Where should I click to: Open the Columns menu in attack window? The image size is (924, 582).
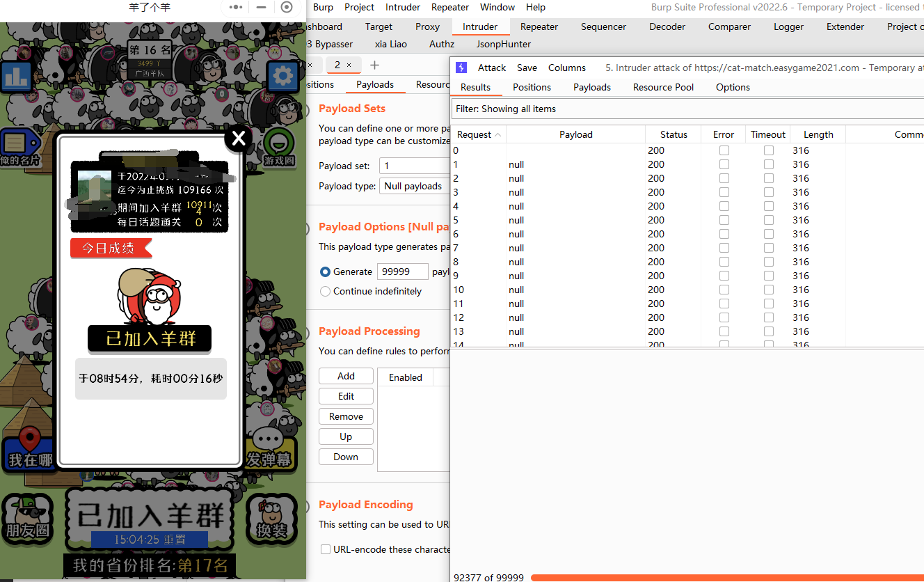point(566,68)
